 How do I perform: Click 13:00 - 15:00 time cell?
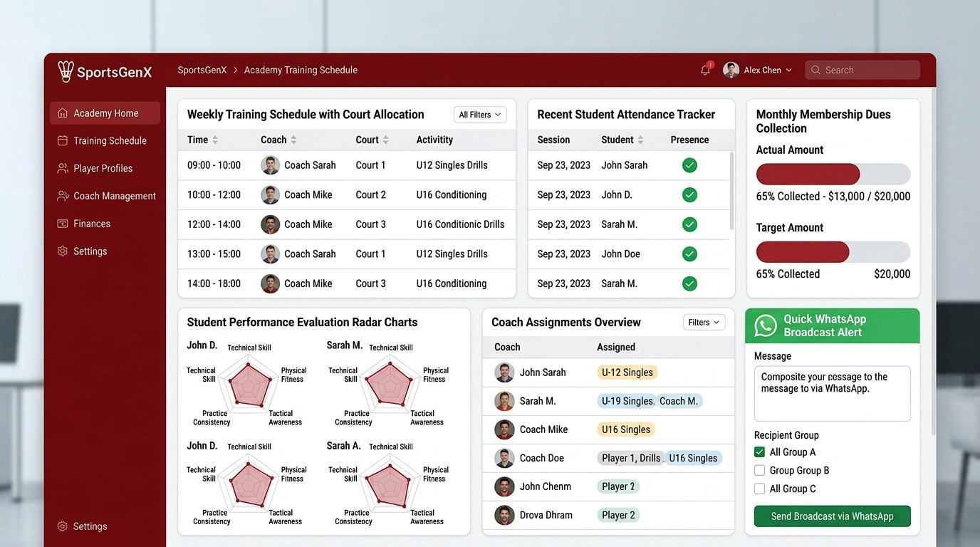point(214,254)
